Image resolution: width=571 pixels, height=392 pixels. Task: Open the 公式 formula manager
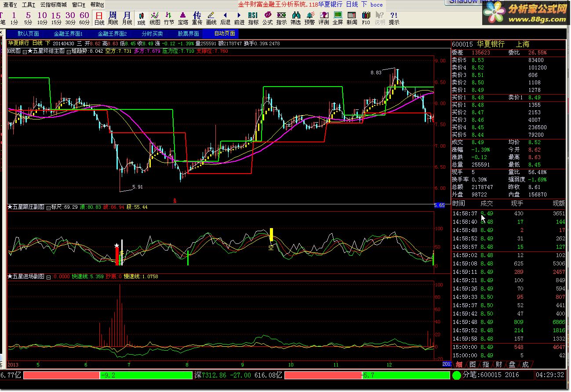pos(267,18)
